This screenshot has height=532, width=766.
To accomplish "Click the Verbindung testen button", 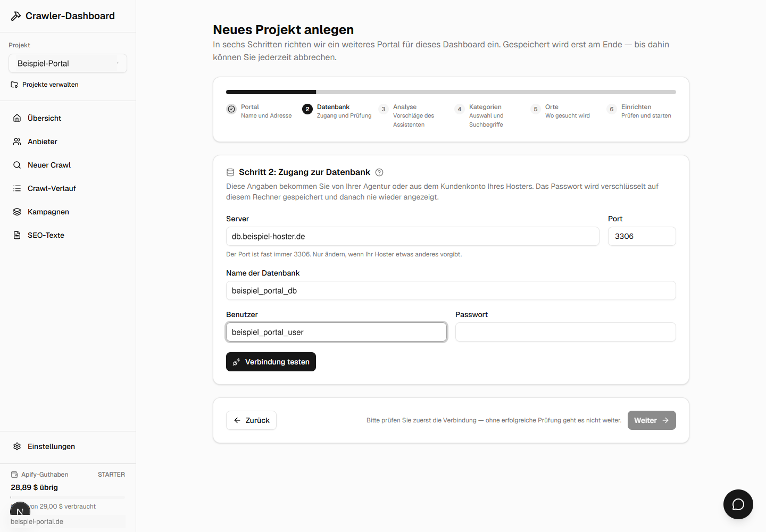I will click(x=271, y=362).
